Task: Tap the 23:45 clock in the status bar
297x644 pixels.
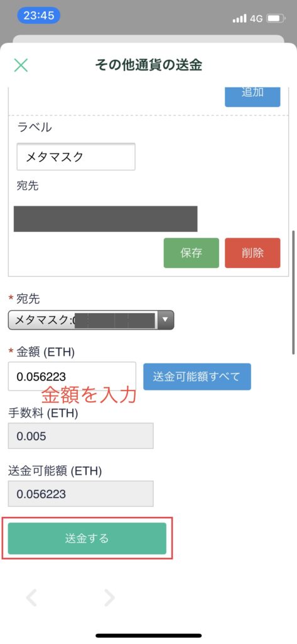Action: click(38, 16)
